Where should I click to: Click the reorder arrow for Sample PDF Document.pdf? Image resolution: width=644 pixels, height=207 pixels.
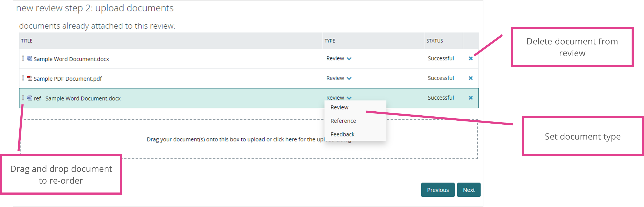23,78
